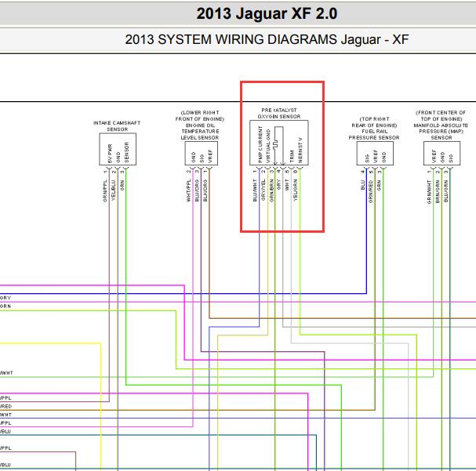
Task: Select the "INTAKE CAMSHAFT SENSOR" label
Action: 117,126
